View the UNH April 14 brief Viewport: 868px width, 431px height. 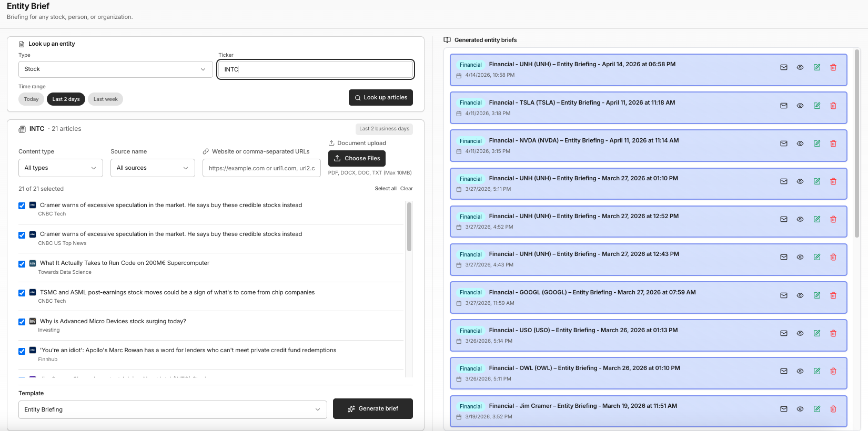click(800, 67)
